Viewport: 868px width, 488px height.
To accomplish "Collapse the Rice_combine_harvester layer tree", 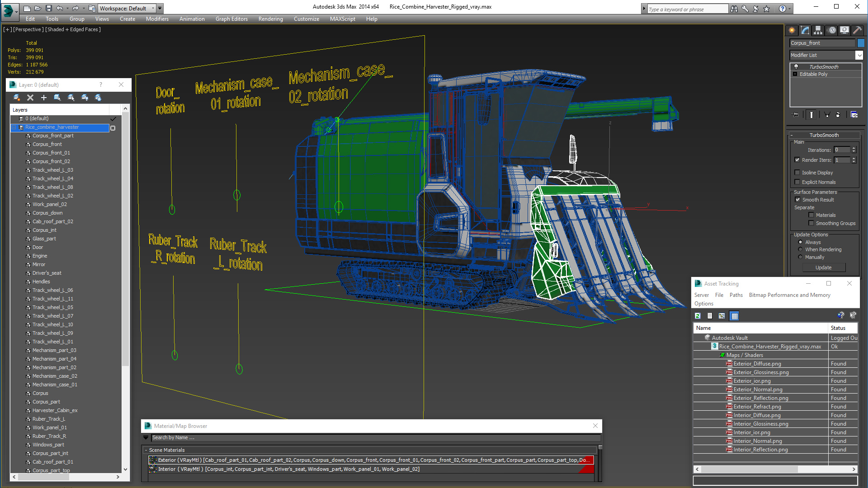I will tap(14, 127).
